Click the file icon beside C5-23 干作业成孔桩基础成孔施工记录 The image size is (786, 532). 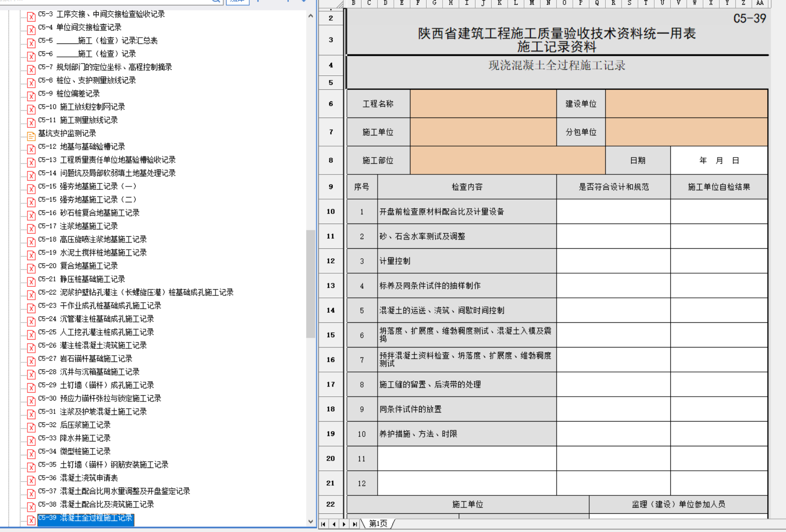click(31, 308)
